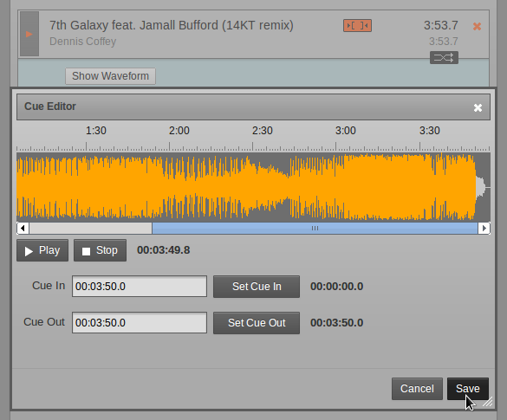Click the crossfade shuffle arrows icon
The height and width of the screenshot is (420, 507).
444,58
